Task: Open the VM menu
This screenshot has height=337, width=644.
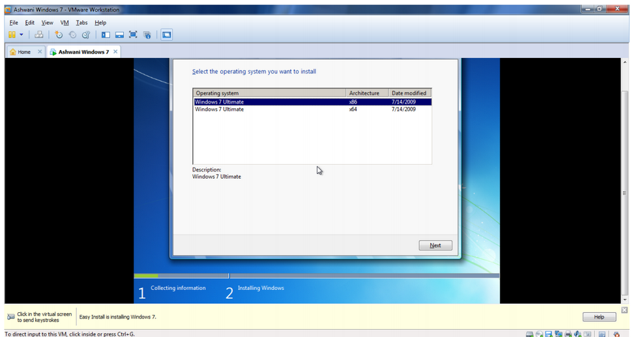Action: (65, 23)
